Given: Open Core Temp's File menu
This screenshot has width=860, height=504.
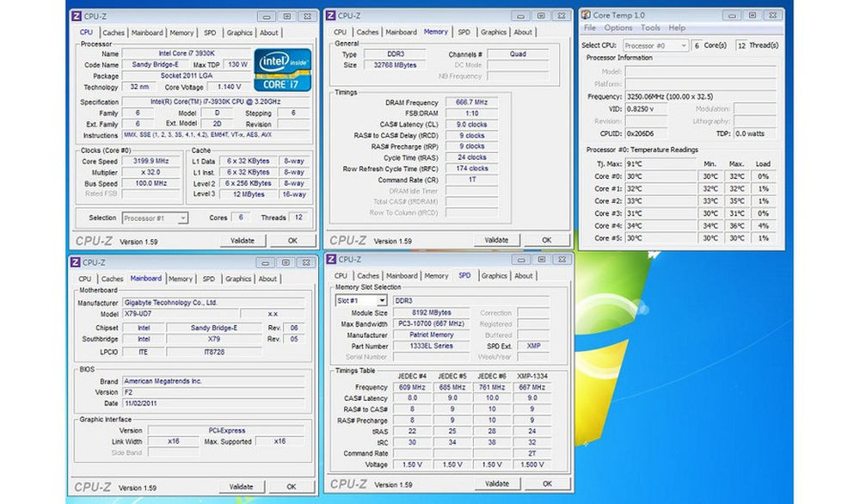Looking at the screenshot, I should 590,28.
